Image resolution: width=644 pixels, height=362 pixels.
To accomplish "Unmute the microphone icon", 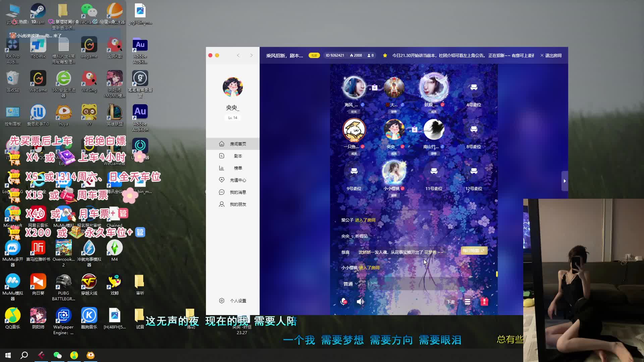I will coord(344,302).
